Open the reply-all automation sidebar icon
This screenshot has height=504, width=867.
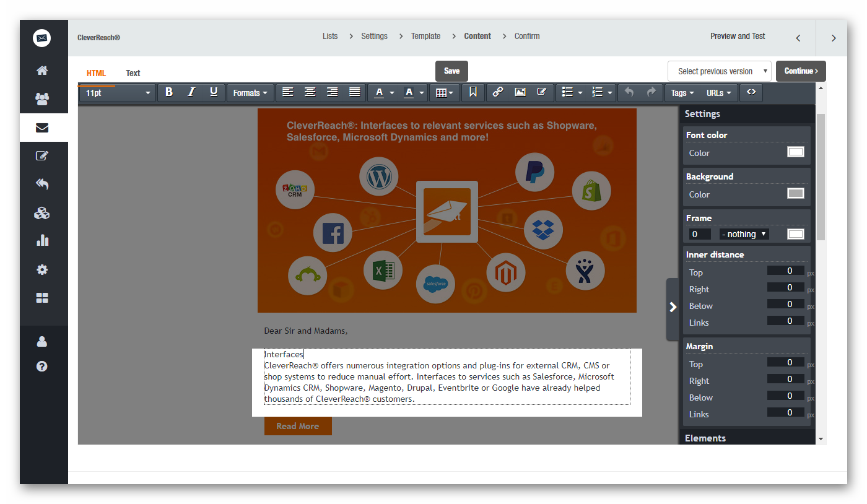pyautogui.click(x=42, y=184)
